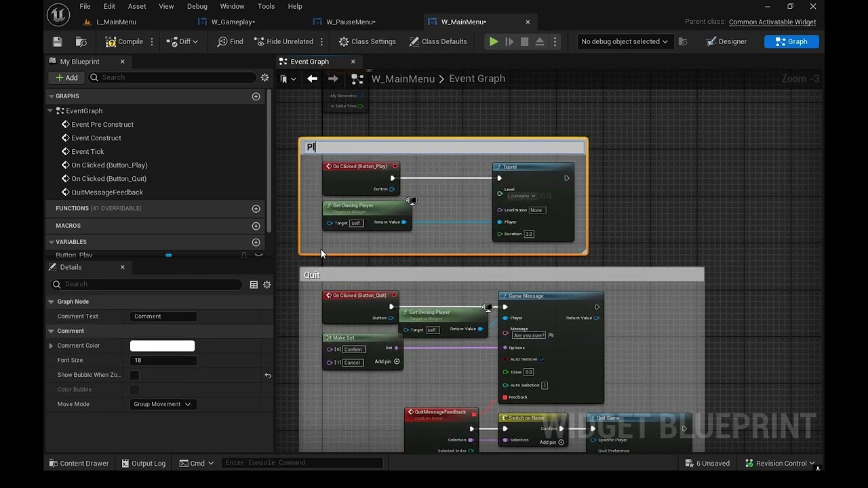Open parent class Common Activatable Widget
Screen dimensions: 868x488
(772, 22)
